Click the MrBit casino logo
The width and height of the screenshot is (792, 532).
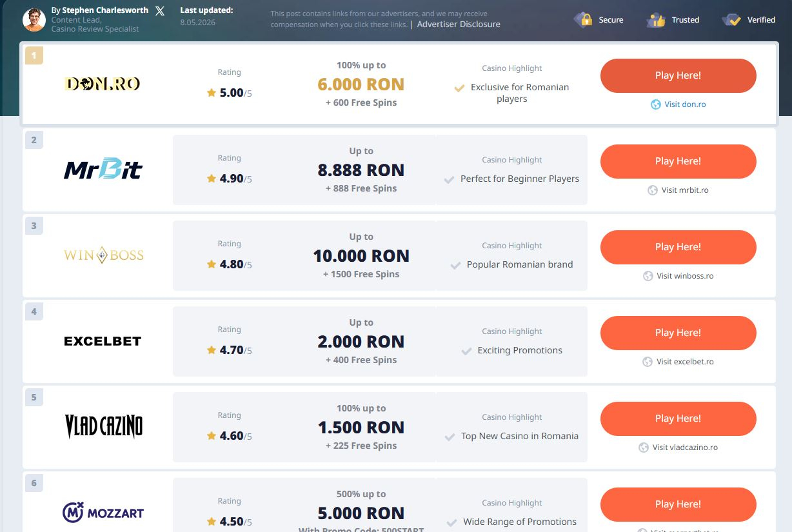103,170
